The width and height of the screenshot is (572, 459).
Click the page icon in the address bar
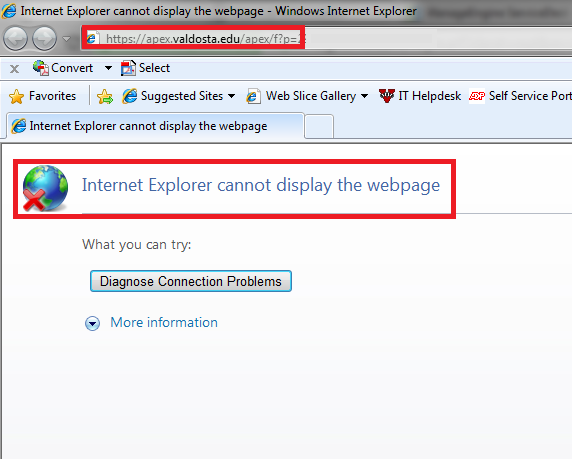tap(92, 38)
